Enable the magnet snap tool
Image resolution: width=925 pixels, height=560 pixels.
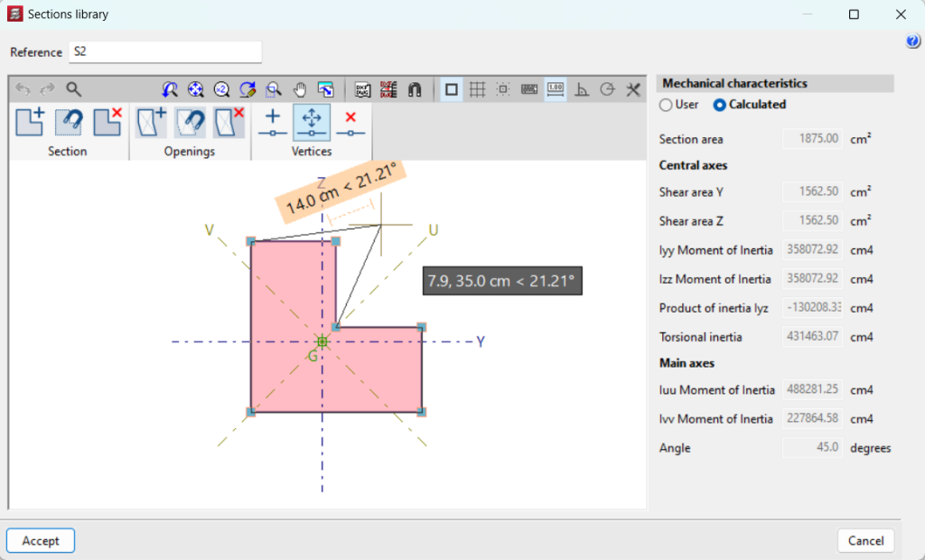416,89
